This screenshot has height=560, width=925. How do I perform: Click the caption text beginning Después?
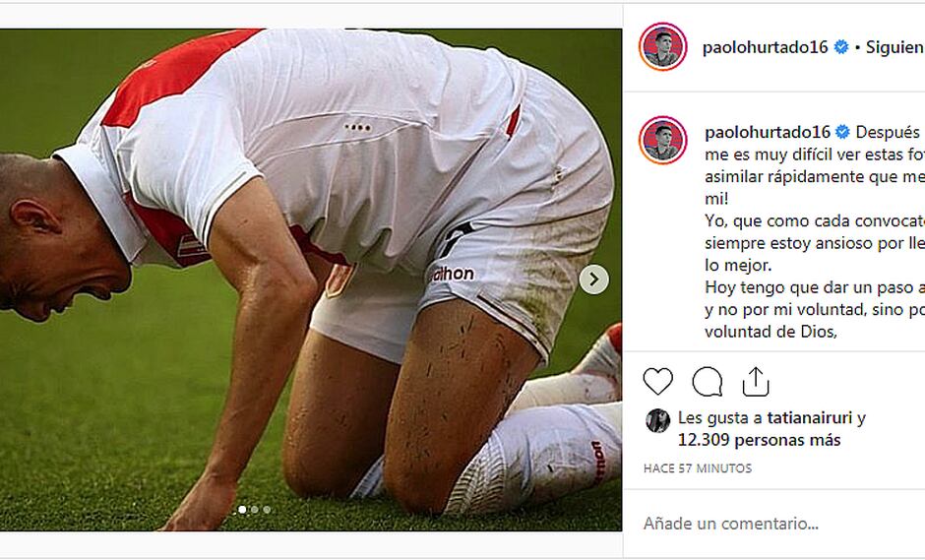coord(815,231)
